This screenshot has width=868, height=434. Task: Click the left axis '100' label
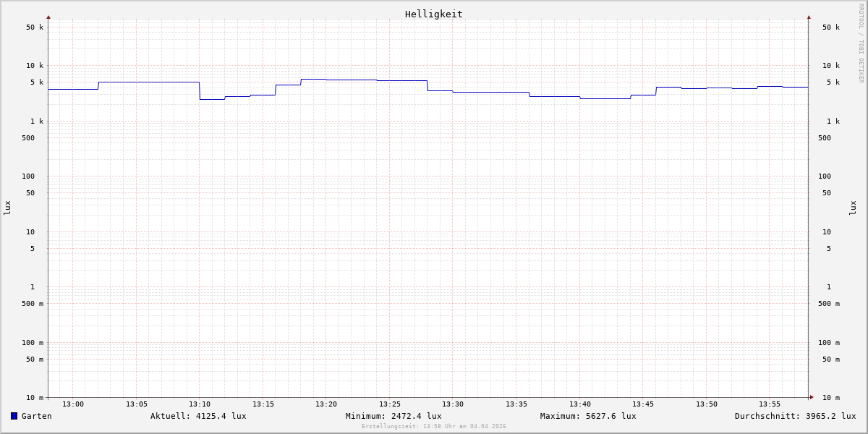point(28,176)
